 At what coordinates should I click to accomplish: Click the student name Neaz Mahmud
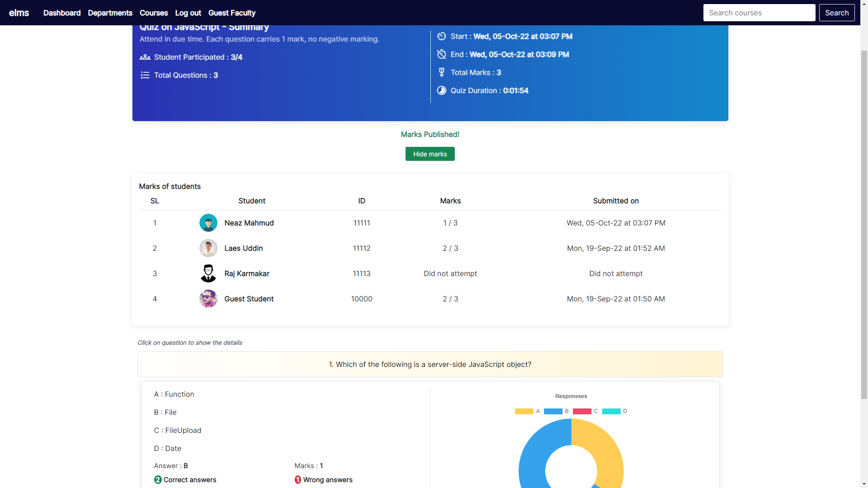pyautogui.click(x=249, y=223)
